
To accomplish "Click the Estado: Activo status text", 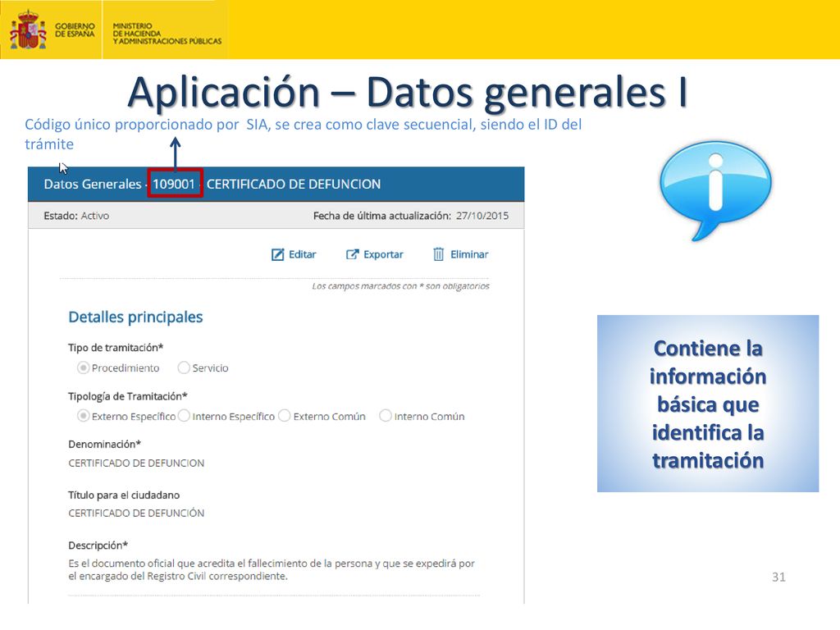I will [76, 216].
